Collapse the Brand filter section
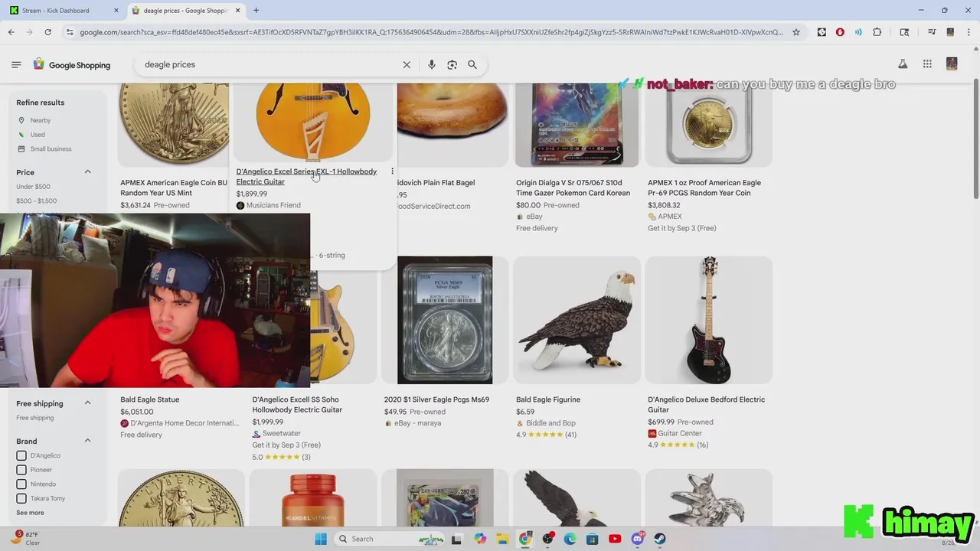The image size is (980, 551). coord(87,441)
